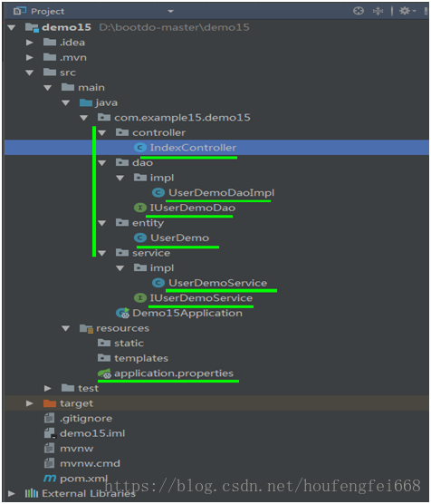Image resolution: width=431 pixels, height=504 pixels.
Task: Expand the target folder arrow
Action: (x=30, y=403)
